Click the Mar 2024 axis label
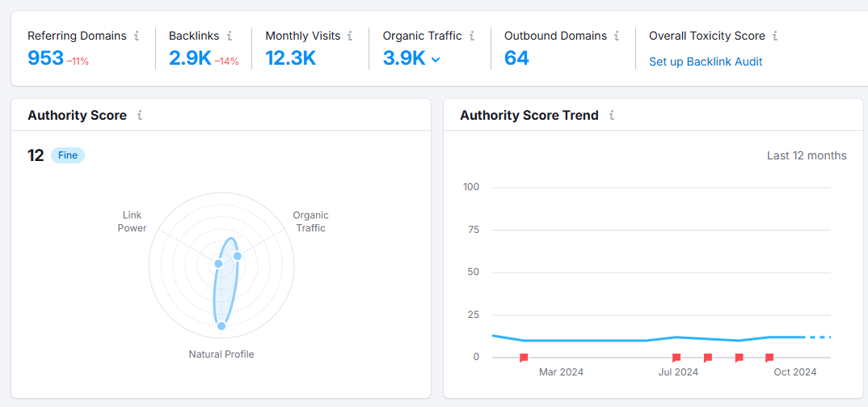The image size is (868, 407). click(561, 372)
